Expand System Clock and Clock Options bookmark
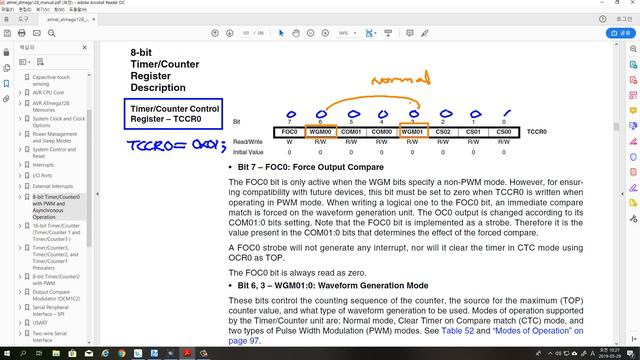Viewport: 640px width, 360px height. click(x=20, y=119)
